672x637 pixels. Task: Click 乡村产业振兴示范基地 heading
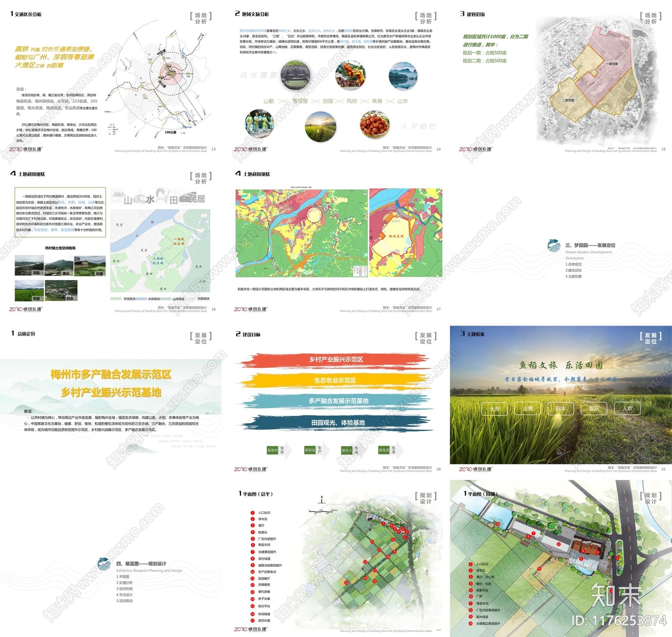(x=111, y=393)
